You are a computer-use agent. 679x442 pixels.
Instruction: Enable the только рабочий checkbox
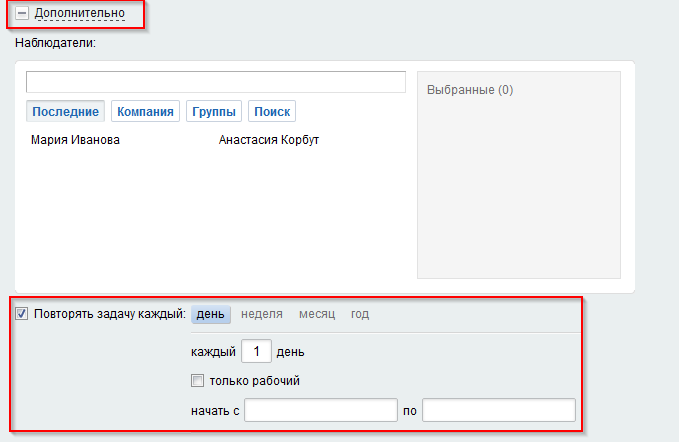(x=197, y=381)
